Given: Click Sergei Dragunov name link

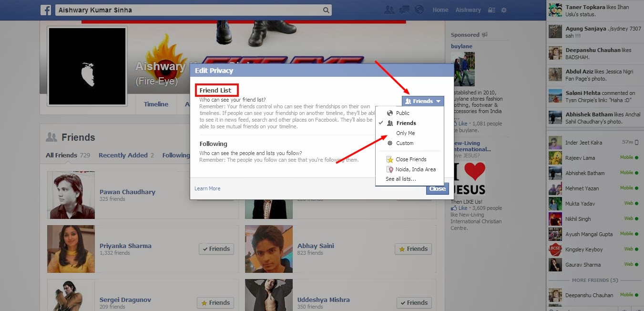Looking at the screenshot, I should (125, 300).
